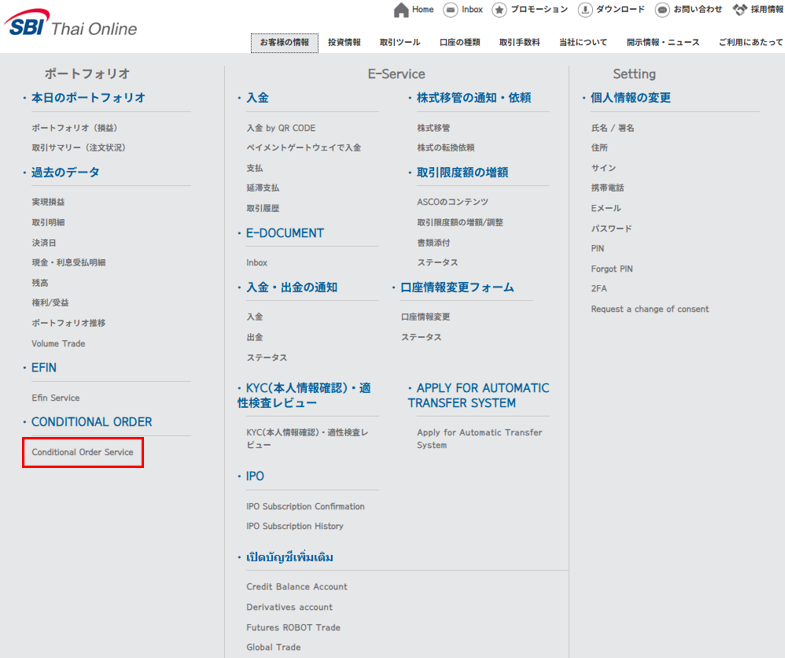Open ペイメントゲートウェイで入金 link
Image resolution: width=785 pixels, height=658 pixels.
(x=304, y=148)
